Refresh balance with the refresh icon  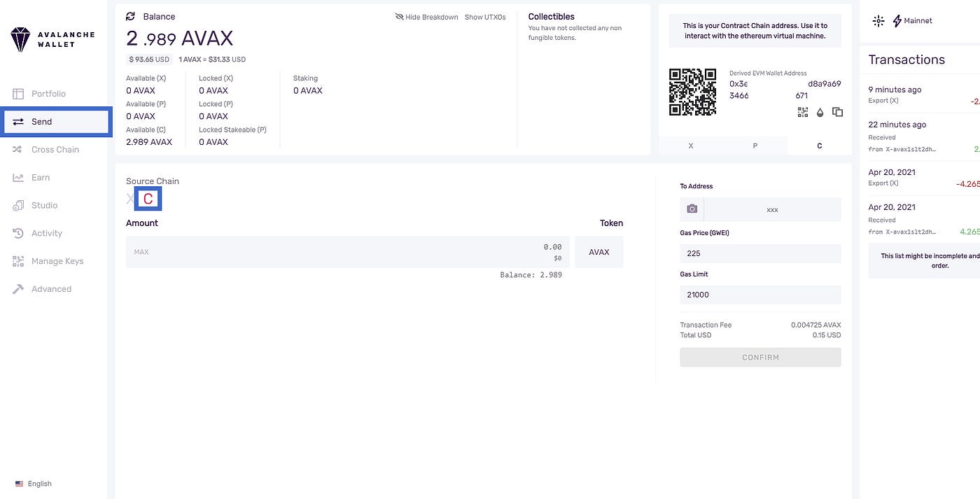coord(130,16)
